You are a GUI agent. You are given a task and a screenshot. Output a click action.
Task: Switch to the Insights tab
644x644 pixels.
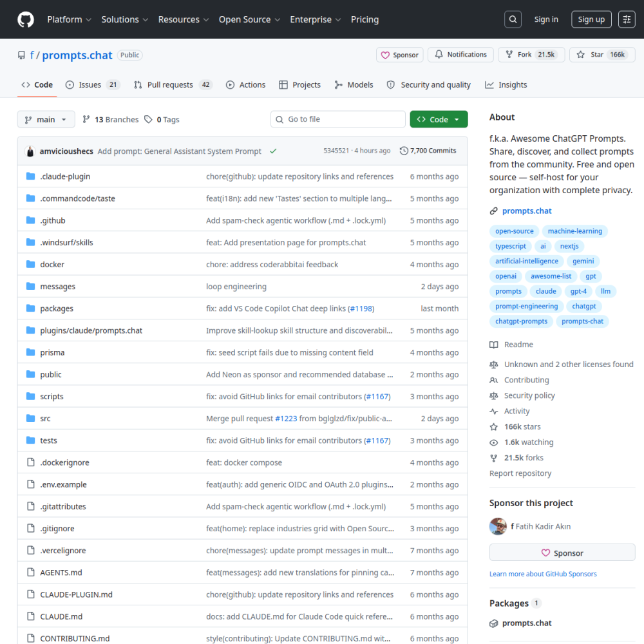click(506, 84)
